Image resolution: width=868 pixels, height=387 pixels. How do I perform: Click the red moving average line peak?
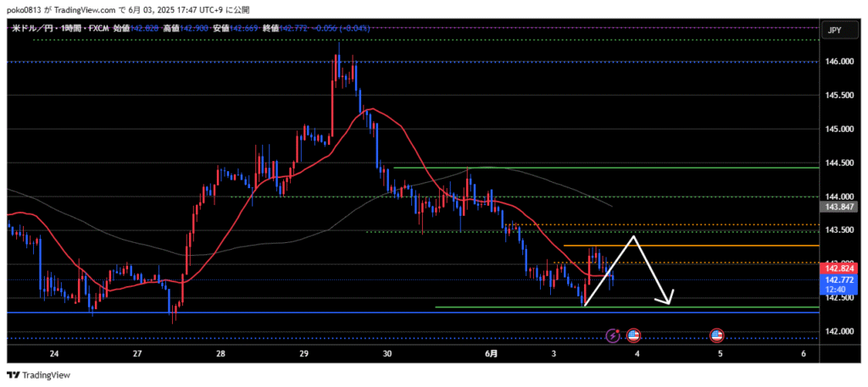(x=369, y=109)
